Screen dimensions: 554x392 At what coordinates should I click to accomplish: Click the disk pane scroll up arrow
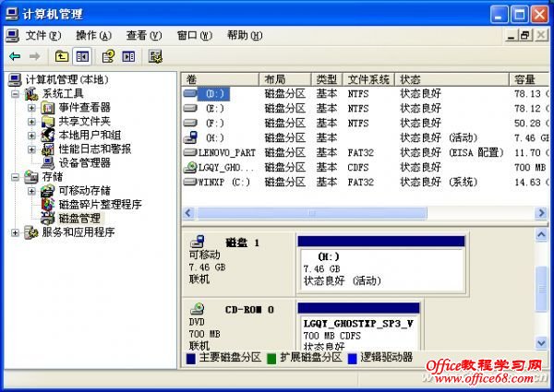(x=541, y=234)
